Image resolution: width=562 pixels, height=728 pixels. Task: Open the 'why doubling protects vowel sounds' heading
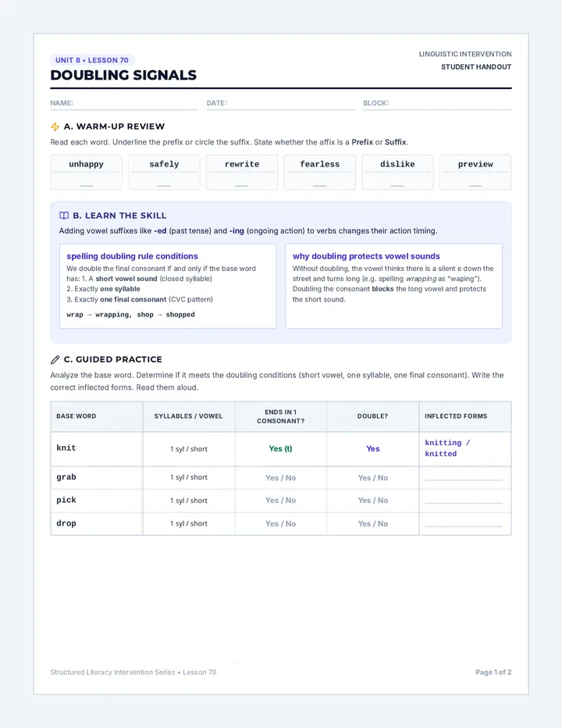(366, 256)
